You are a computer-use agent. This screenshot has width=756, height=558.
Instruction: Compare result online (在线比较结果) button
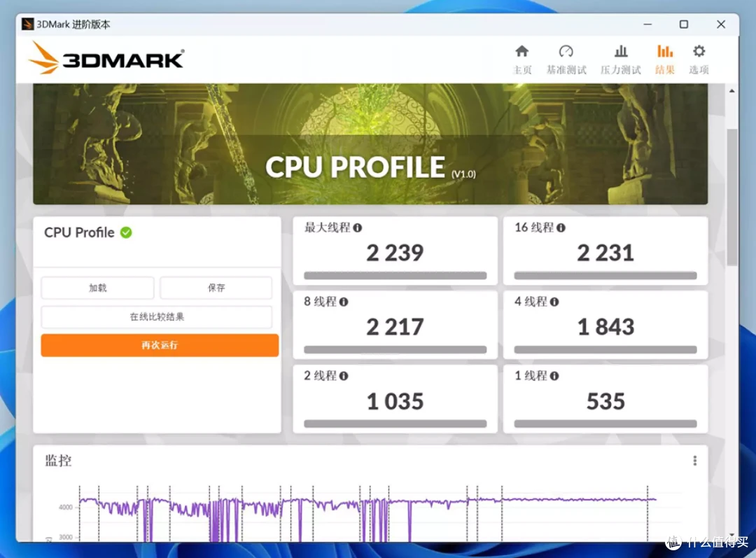point(157,317)
